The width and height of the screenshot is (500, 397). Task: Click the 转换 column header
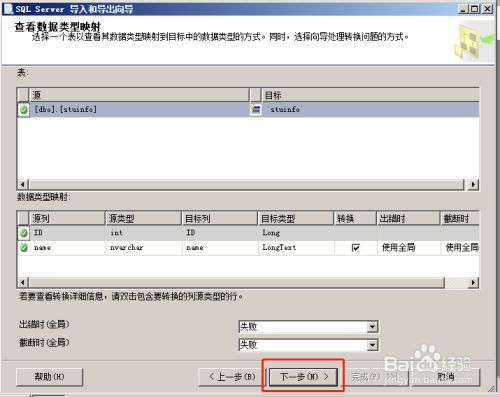pos(355,219)
